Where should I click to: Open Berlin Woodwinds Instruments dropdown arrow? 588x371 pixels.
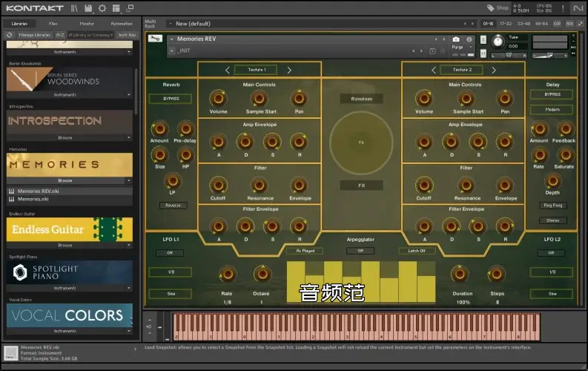pyautogui.click(x=128, y=95)
